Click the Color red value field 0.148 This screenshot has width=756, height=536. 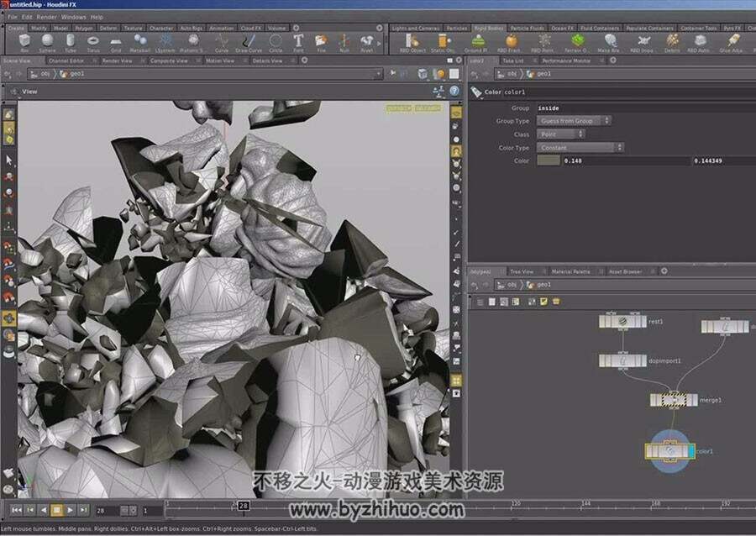[627, 160]
